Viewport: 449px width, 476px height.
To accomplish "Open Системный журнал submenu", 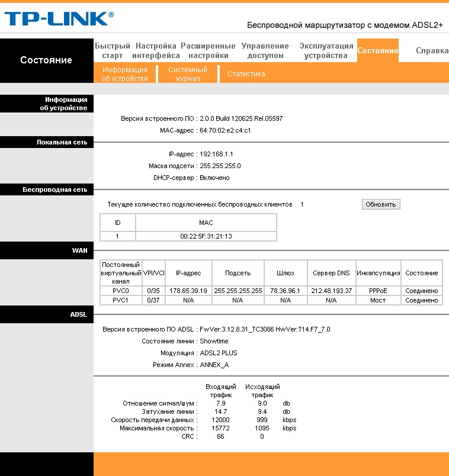I will tap(188, 74).
